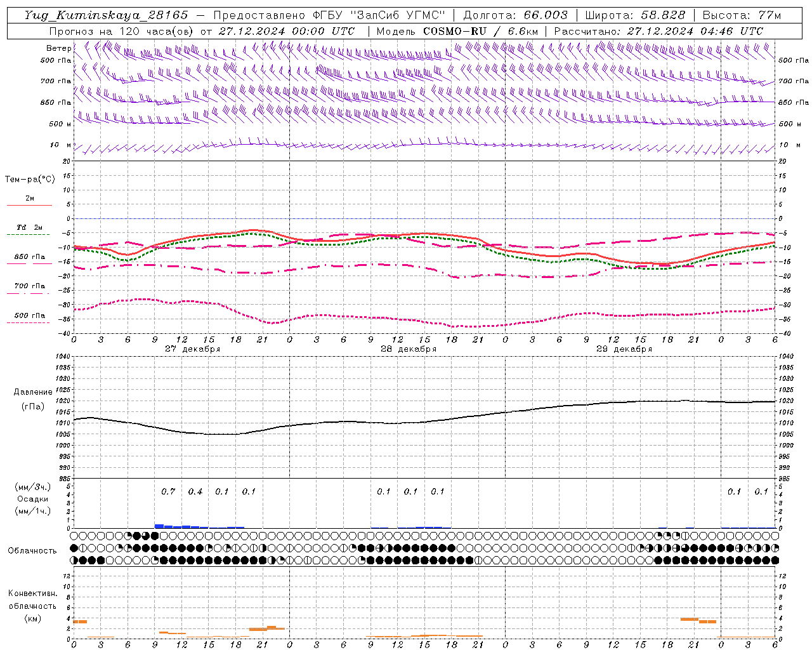Click the '27 декабря' date label
This screenshot has height=650, width=812.
pos(193,349)
